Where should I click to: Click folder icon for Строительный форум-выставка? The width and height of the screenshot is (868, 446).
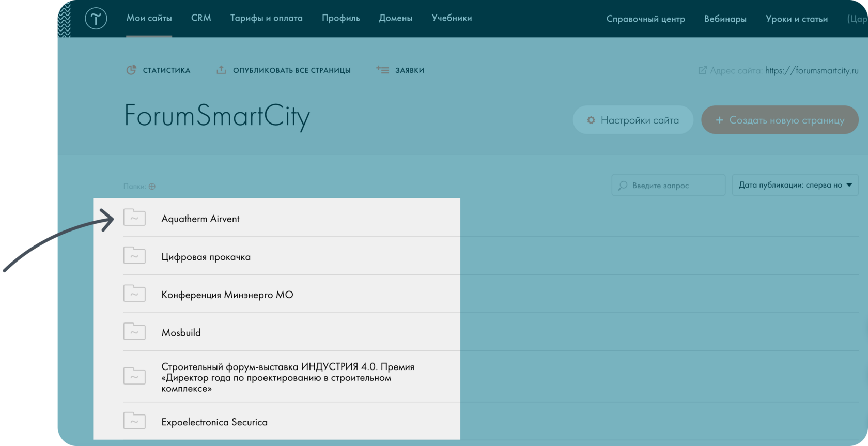[134, 376]
